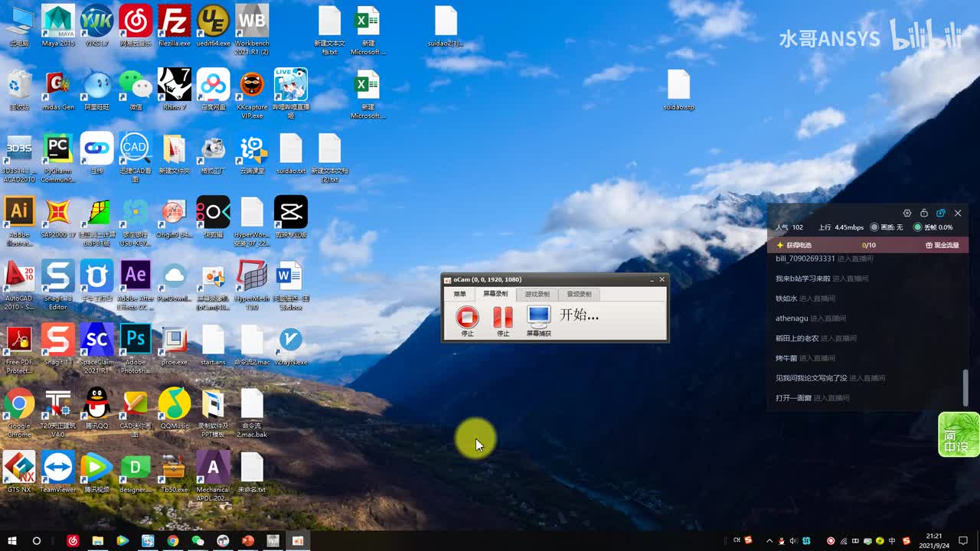Click the 中 input language indicator in tray
980x551 pixels.
892,541
